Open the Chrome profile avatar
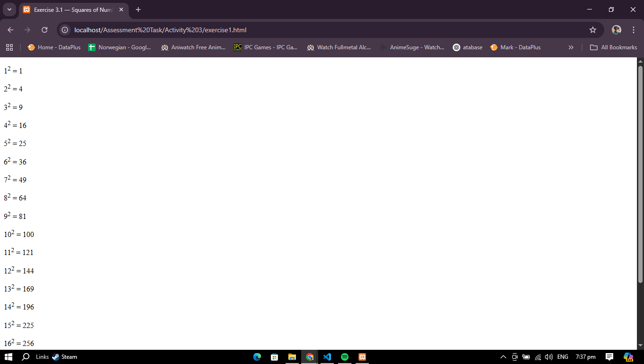Image resolution: width=644 pixels, height=364 pixels. [x=616, y=30]
